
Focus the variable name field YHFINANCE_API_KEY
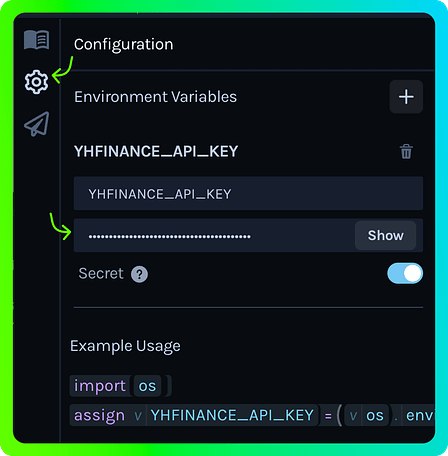coord(248,194)
